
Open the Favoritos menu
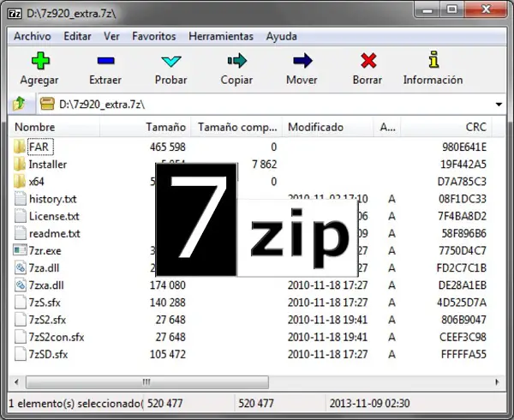click(154, 36)
